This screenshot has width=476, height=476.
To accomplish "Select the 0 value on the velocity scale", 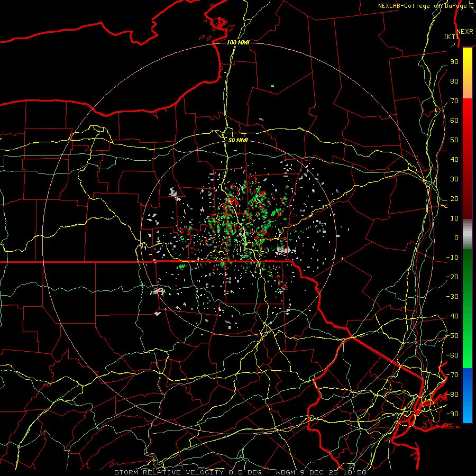I will point(456,237).
